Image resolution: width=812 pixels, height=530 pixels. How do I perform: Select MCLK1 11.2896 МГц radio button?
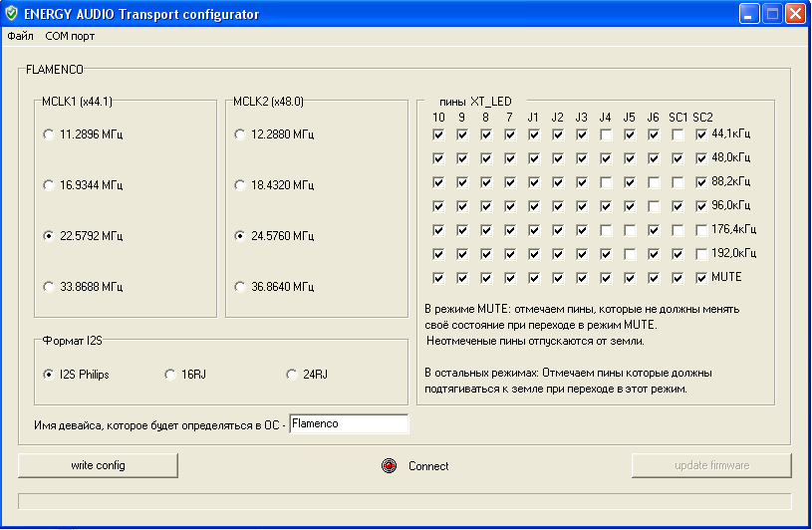pyautogui.click(x=49, y=134)
